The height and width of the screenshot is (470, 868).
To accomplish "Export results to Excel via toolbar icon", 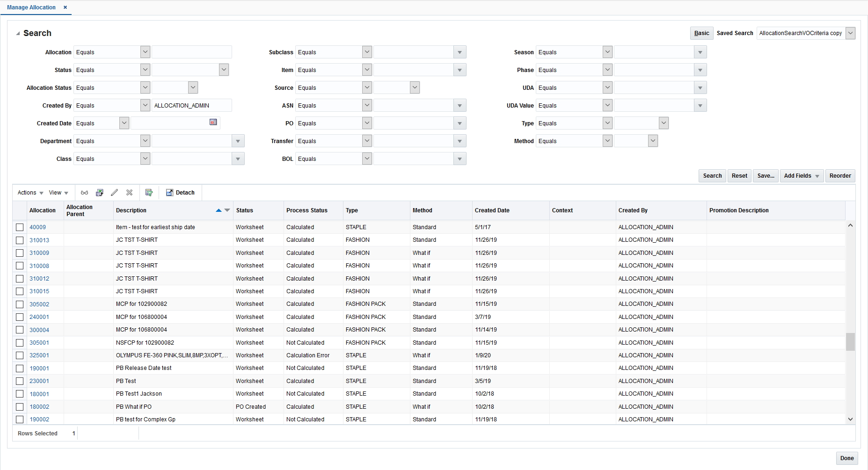I will pyautogui.click(x=100, y=193).
